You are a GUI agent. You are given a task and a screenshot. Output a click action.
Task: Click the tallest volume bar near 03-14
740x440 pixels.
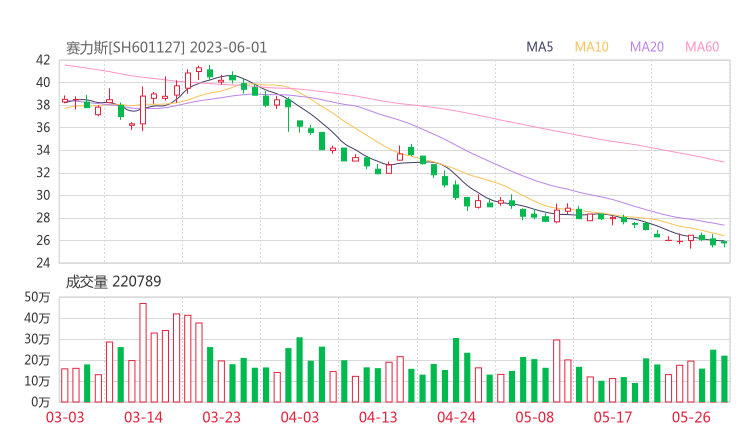pyautogui.click(x=143, y=353)
